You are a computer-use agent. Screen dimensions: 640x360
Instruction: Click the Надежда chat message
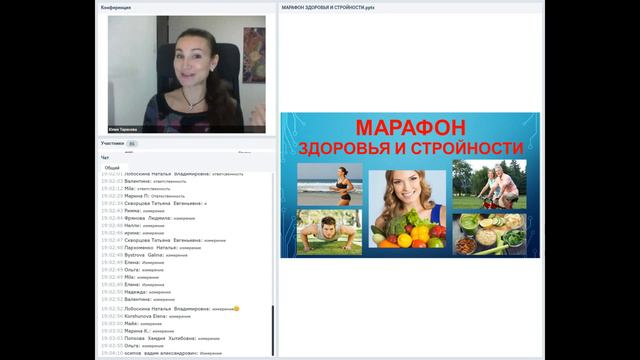point(136,292)
